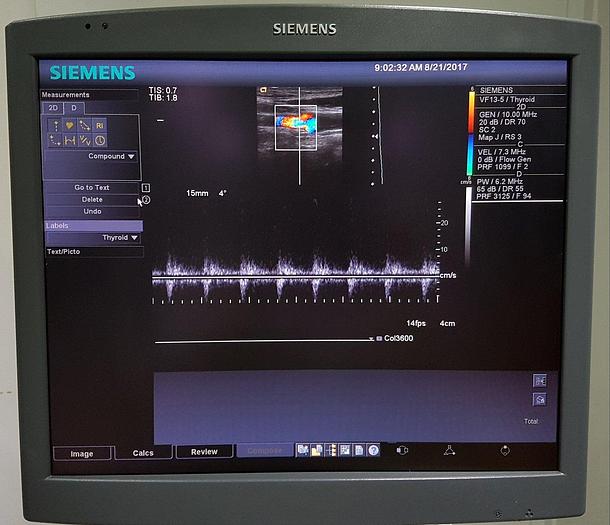Click the lower icon in thumbnail panel
The width and height of the screenshot is (610, 525).
[540, 399]
